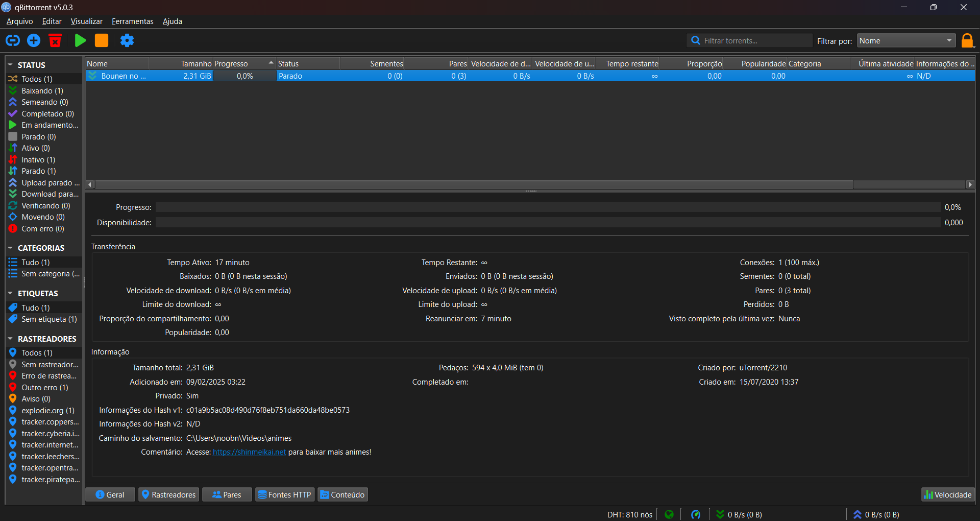Click the red delete torrent icon
Image resolution: width=980 pixels, height=521 pixels.
pyautogui.click(x=55, y=40)
